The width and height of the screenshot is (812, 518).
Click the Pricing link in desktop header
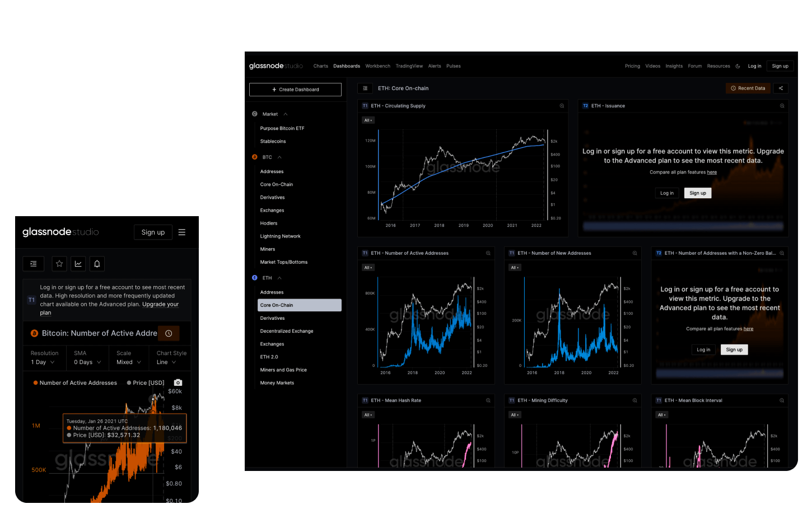[x=632, y=66]
